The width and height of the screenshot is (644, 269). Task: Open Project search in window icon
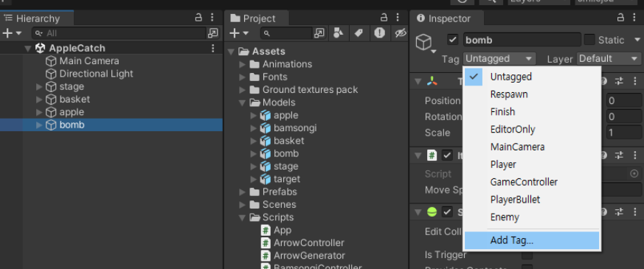pyautogui.click(x=319, y=33)
